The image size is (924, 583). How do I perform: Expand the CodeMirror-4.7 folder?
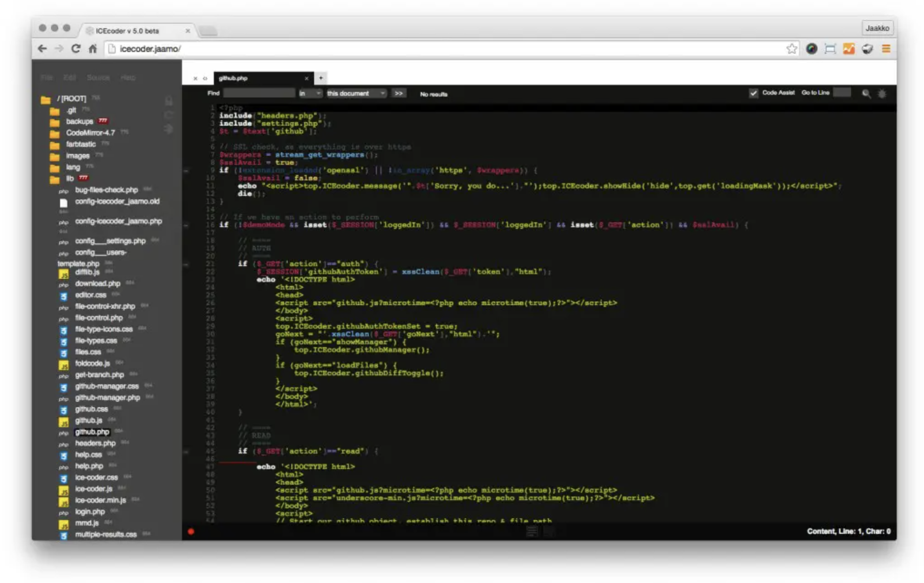[x=90, y=133]
